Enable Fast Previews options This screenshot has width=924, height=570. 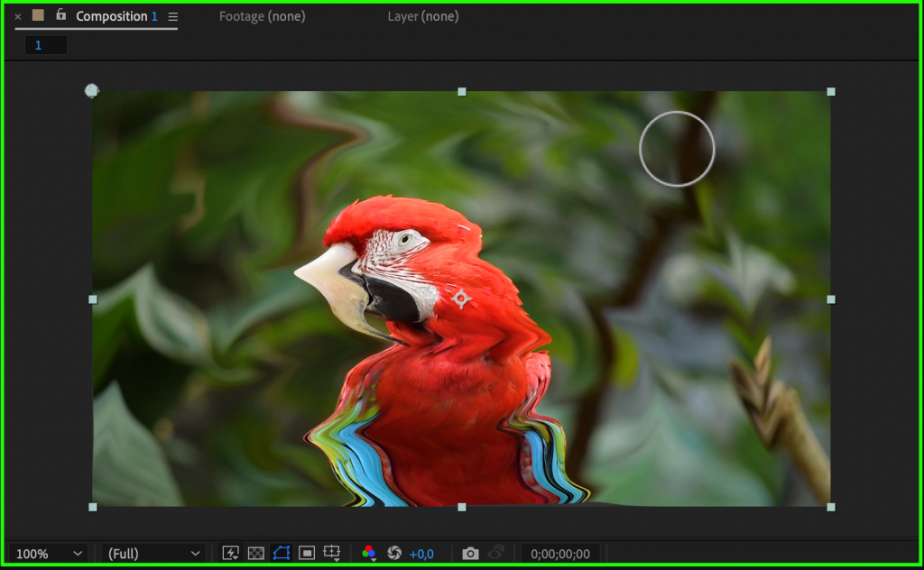231,552
